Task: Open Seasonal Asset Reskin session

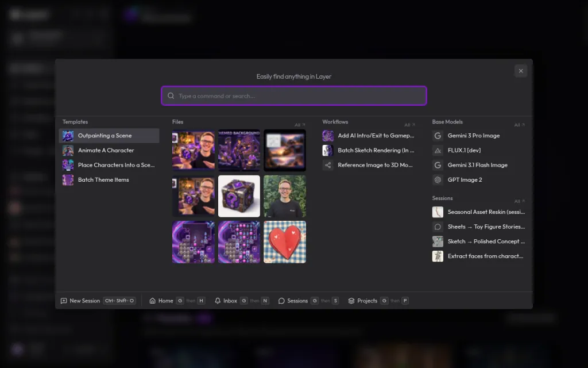Action: point(479,212)
